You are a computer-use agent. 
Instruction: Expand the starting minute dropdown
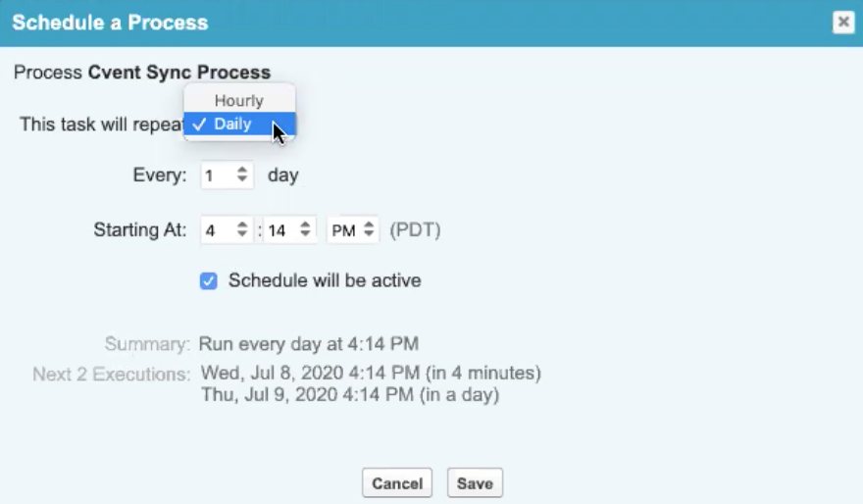290,231
